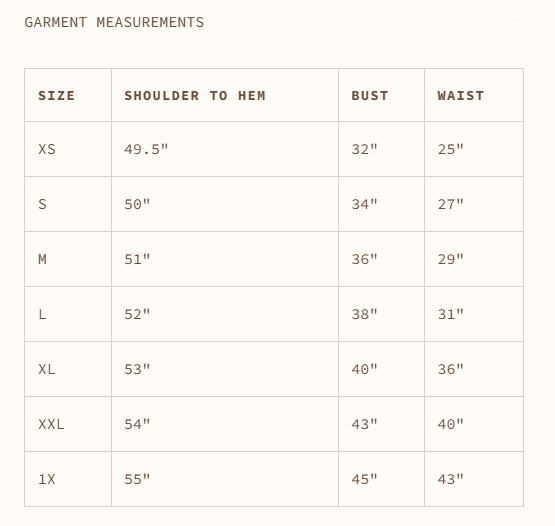This screenshot has height=526, width=555.
Task: Click the 36" waist value for XL
Action: point(451,369)
